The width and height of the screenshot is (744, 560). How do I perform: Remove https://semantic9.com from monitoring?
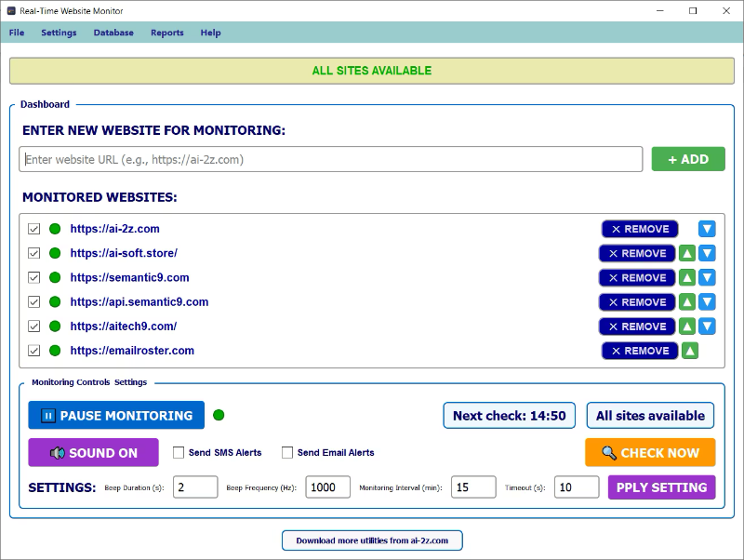coord(637,277)
